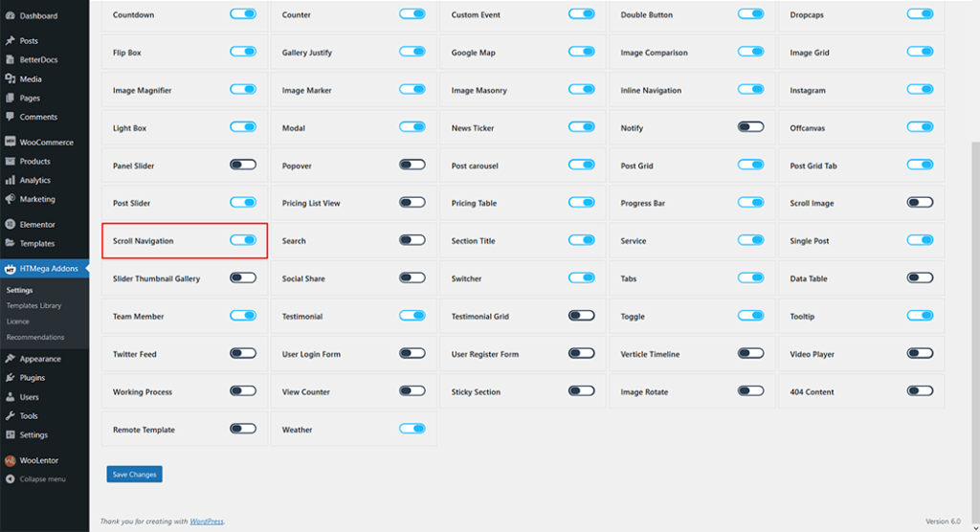The height and width of the screenshot is (532, 980).
Task: Turn off the Weather toggle
Action: click(x=412, y=429)
